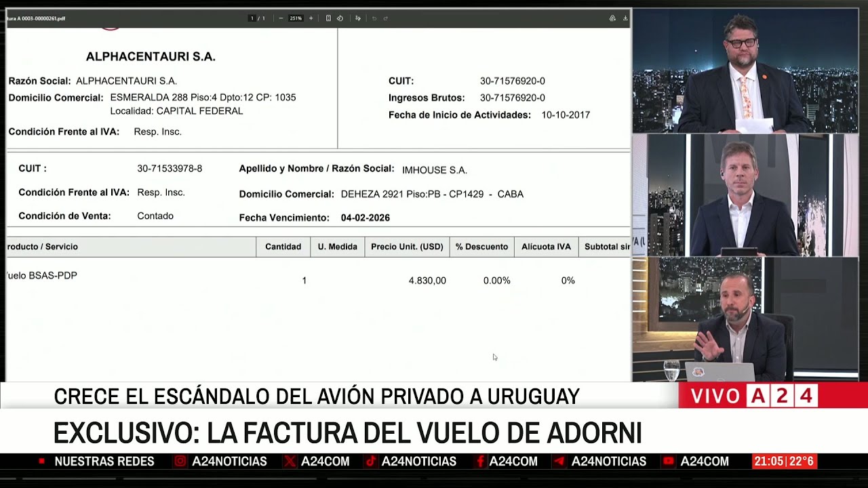868x488 pixels.
Task: Download the PDF using the download icon
Action: [625, 18]
